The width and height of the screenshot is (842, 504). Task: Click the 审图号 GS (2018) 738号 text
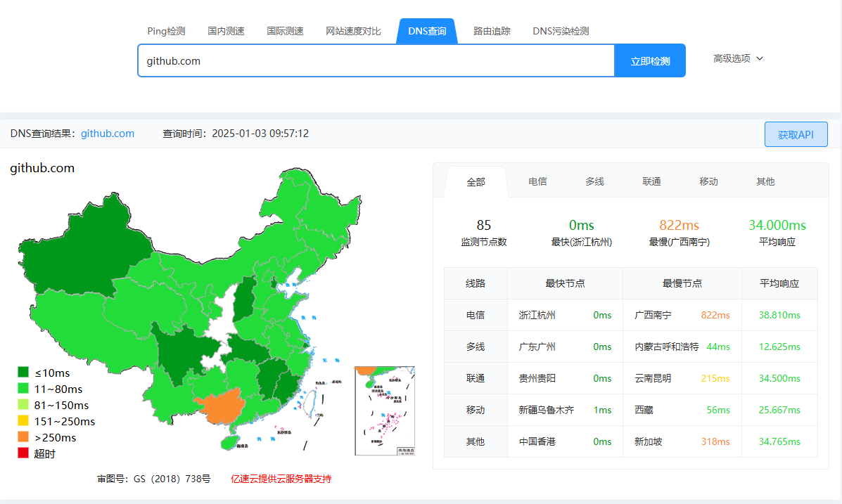153,479
